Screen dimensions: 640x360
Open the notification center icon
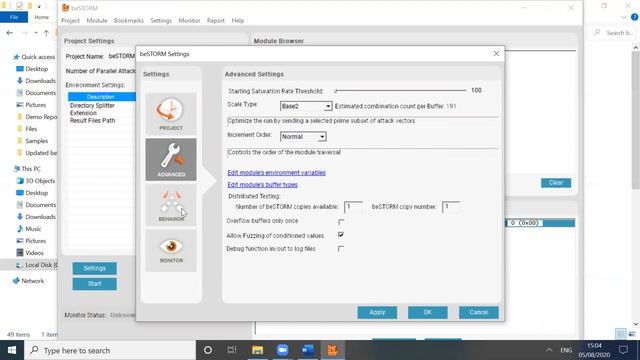tap(623, 350)
